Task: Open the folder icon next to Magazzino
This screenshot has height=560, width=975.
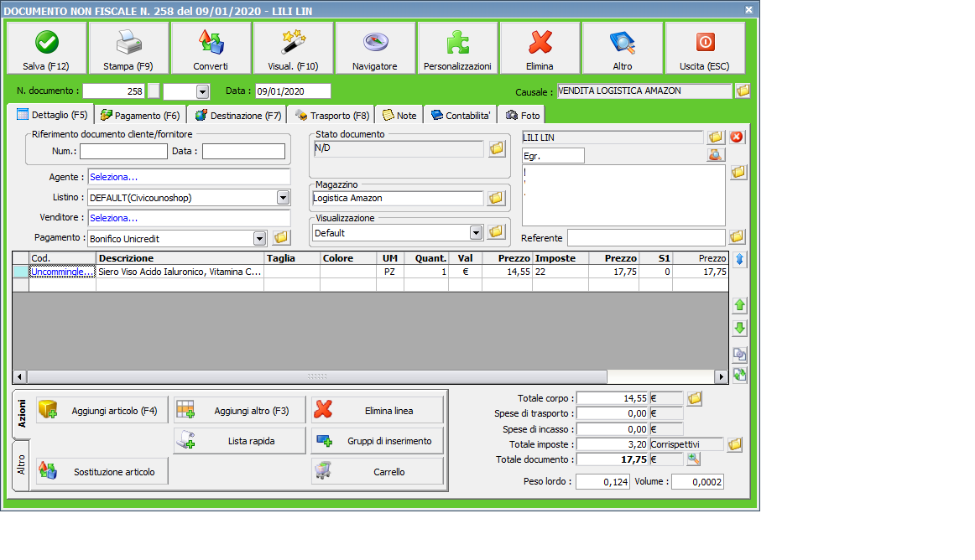Action: point(496,199)
